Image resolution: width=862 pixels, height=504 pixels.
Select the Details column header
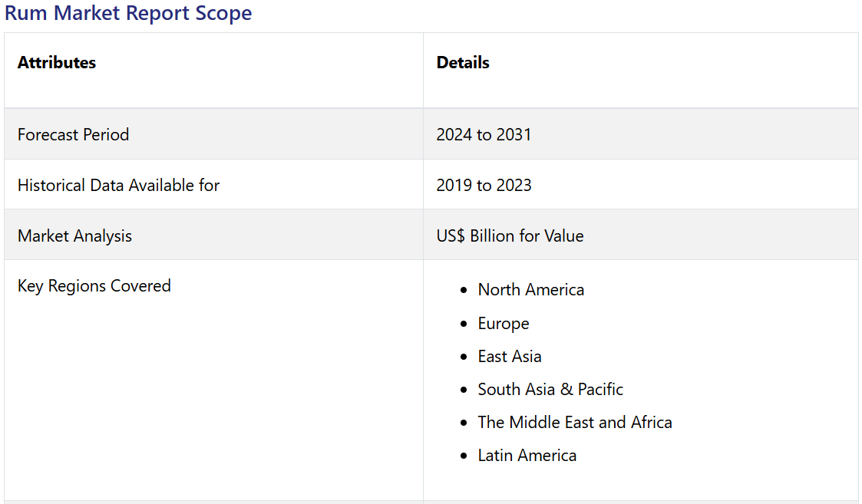(463, 63)
